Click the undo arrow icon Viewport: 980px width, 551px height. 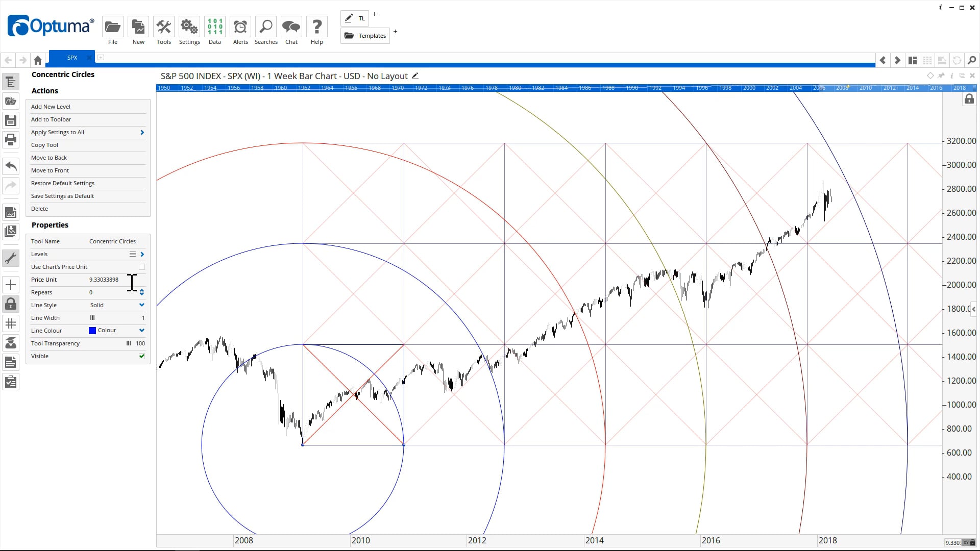(11, 166)
